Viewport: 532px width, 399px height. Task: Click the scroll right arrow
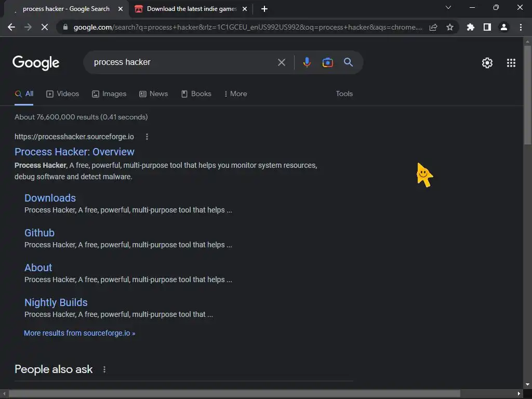coord(519,394)
